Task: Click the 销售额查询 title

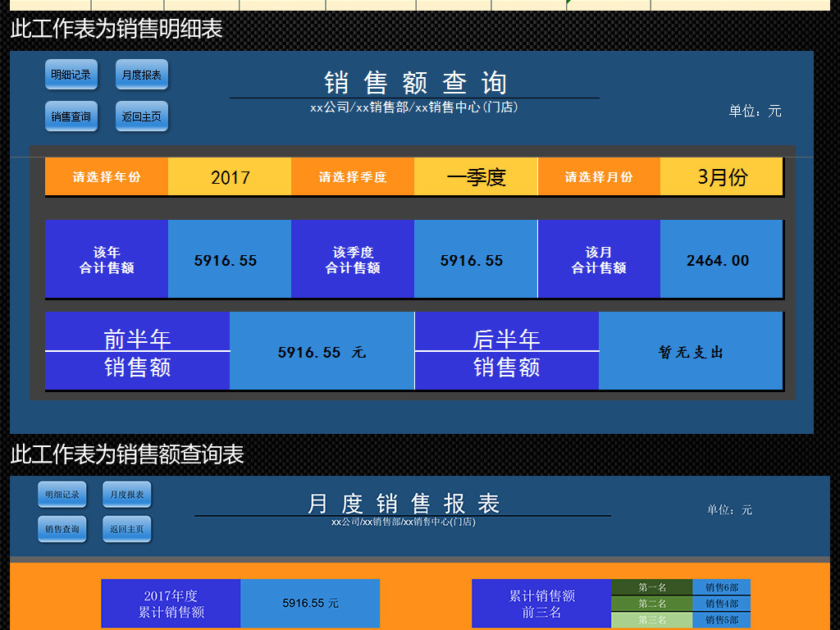Action: pos(415,83)
